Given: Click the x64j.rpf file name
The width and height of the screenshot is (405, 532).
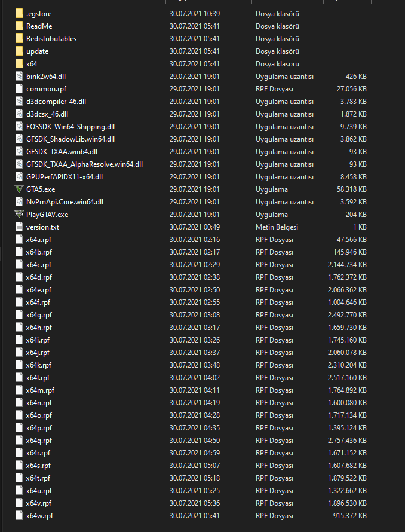Looking at the screenshot, I should pyautogui.click(x=38, y=353).
